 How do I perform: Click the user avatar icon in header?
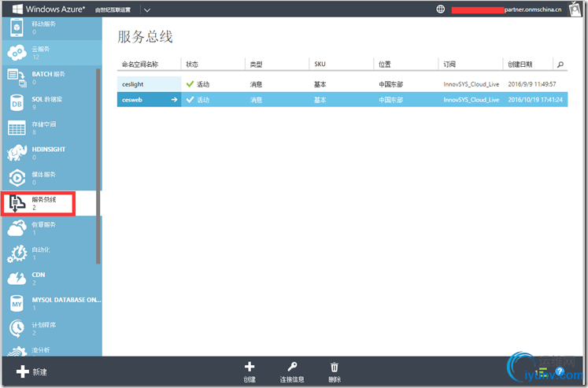point(575,9)
